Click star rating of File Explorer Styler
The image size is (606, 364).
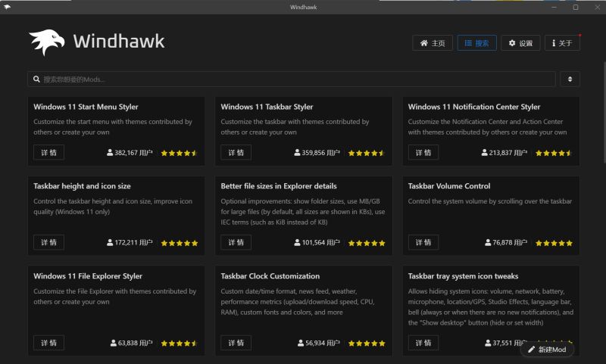pos(180,344)
